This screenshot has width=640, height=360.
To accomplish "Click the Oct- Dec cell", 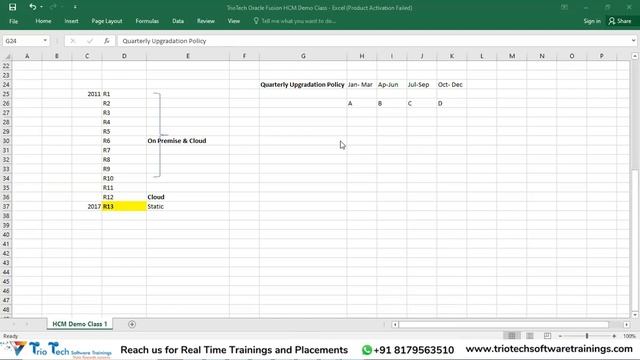I will [x=452, y=84].
